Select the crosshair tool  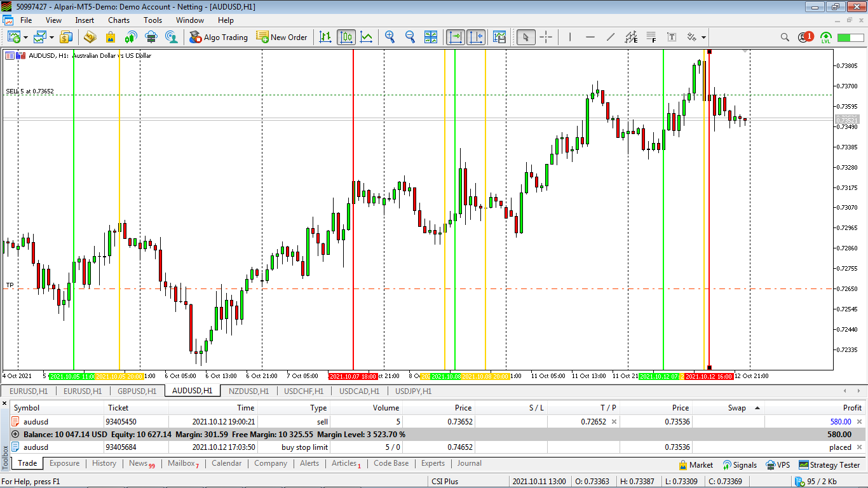click(546, 37)
